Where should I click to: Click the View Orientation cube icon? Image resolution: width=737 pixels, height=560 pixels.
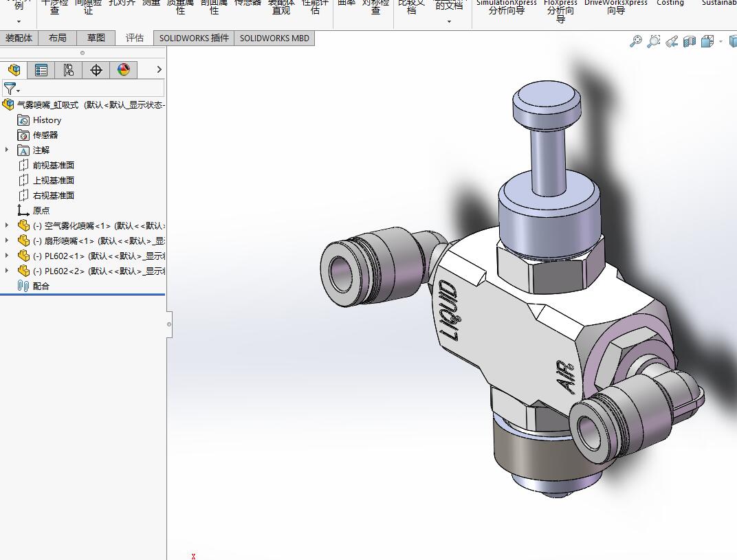(x=707, y=41)
